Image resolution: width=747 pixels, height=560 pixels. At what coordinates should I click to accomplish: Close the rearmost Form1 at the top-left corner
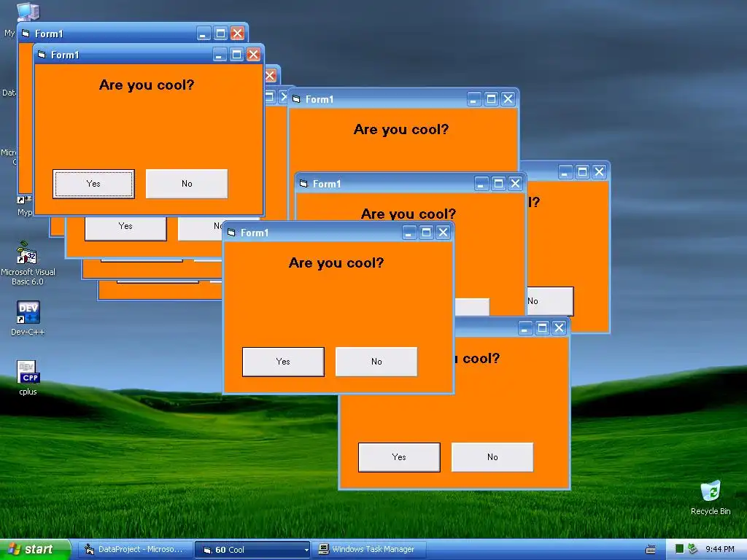pos(237,34)
